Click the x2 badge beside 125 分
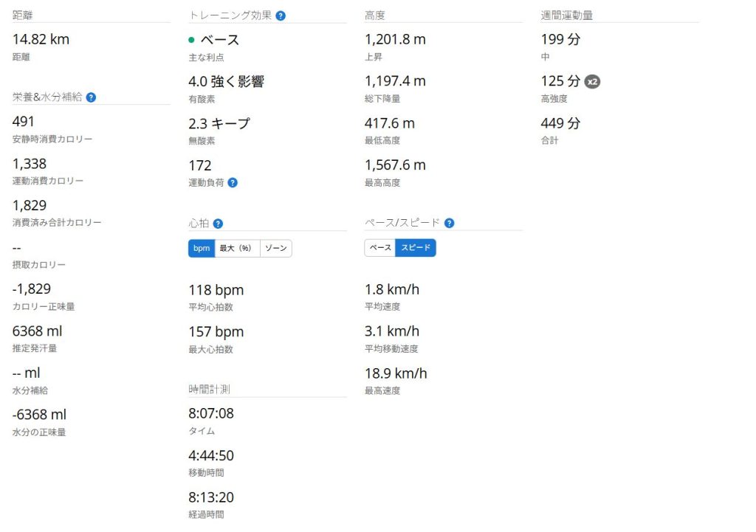Viewport: 756px width, 532px height. (592, 81)
